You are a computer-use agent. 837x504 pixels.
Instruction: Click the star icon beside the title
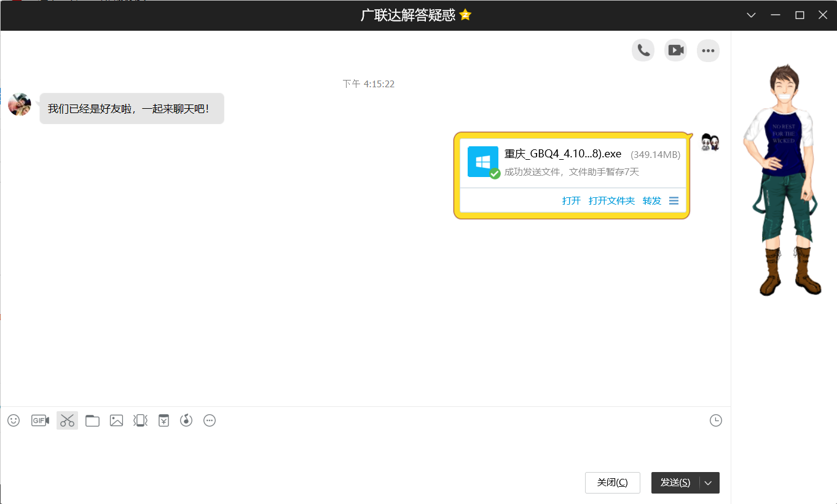pos(465,15)
